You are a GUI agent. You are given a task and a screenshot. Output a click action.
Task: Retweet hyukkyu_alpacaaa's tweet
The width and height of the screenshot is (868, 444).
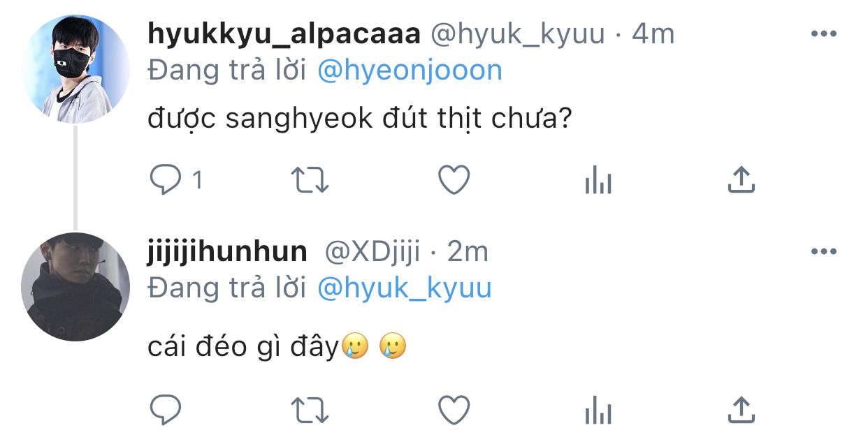pos(310,181)
